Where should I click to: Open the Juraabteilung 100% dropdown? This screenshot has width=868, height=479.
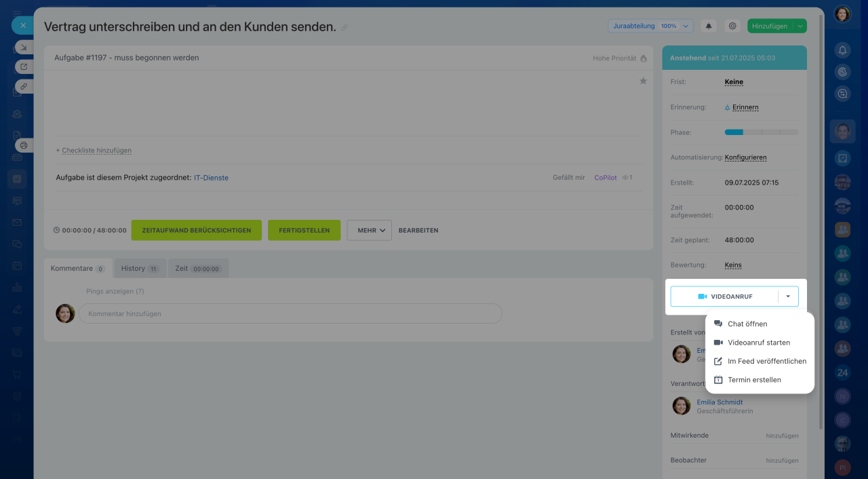point(650,26)
